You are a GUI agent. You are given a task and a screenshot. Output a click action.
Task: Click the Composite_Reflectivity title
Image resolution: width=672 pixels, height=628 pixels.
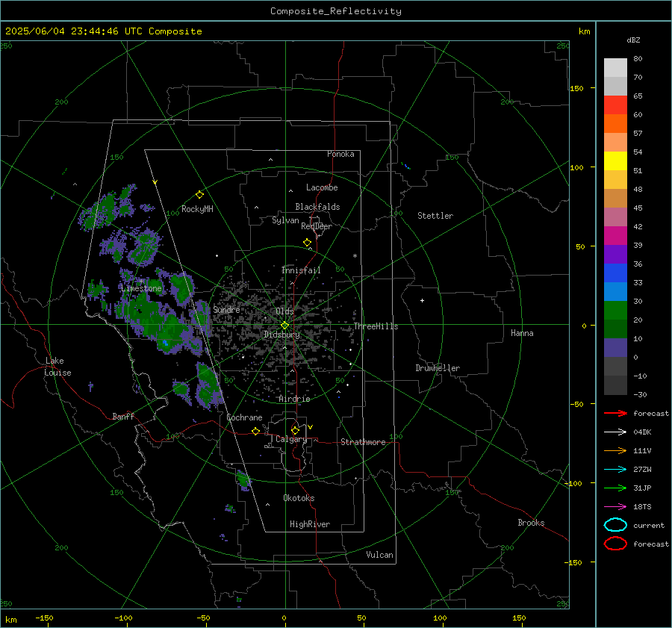[335, 11]
